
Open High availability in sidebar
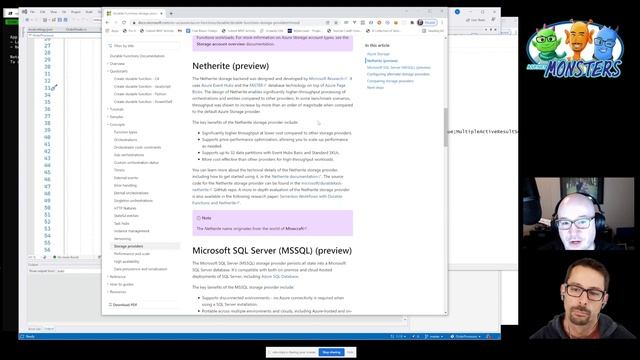127,262
